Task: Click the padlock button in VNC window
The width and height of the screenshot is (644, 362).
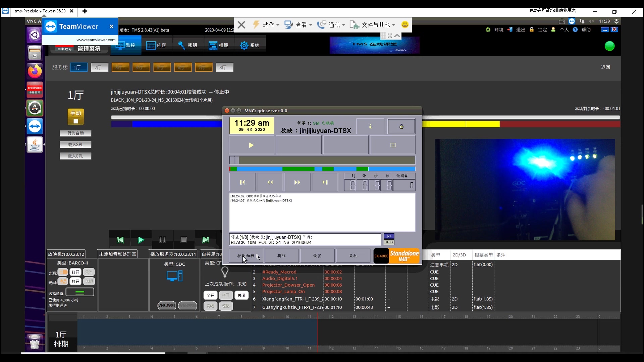Action: (401, 126)
